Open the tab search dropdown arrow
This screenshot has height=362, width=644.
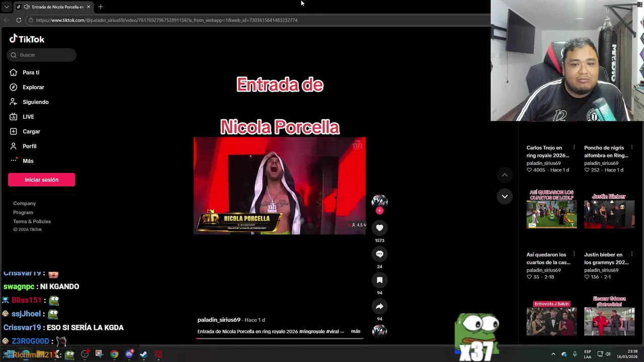click(6, 7)
